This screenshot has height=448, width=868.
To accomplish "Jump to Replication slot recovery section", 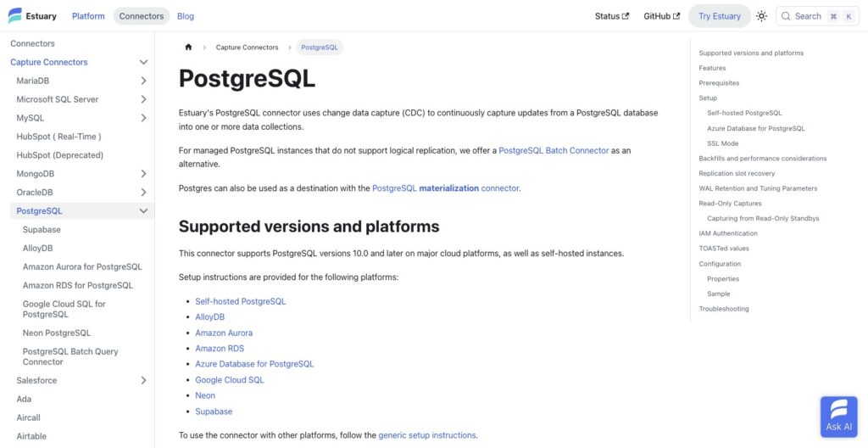I will coord(737,174).
